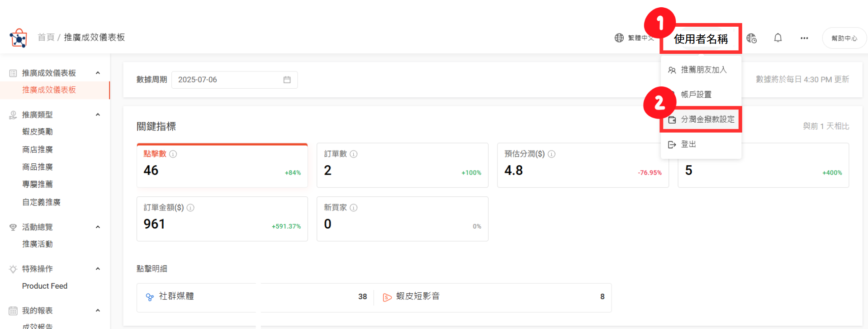The height and width of the screenshot is (329, 868).
Task: Click info icon next to 新買家
Action: tap(354, 208)
